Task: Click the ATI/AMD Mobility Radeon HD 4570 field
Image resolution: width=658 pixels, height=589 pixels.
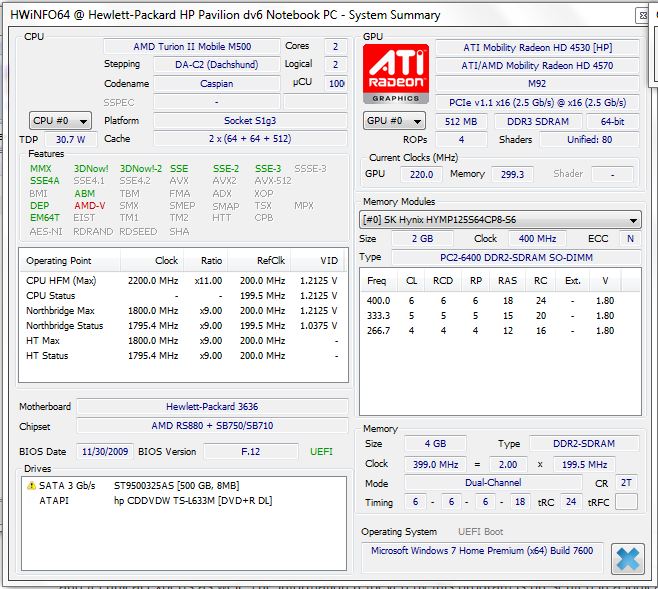Action: tap(537, 65)
